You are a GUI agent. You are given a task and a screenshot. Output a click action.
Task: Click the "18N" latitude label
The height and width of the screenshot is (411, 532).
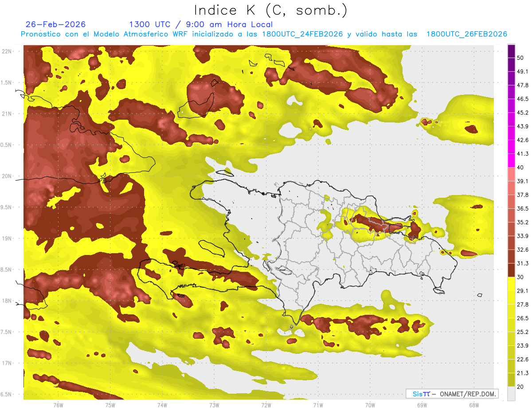tap(7, 301)
